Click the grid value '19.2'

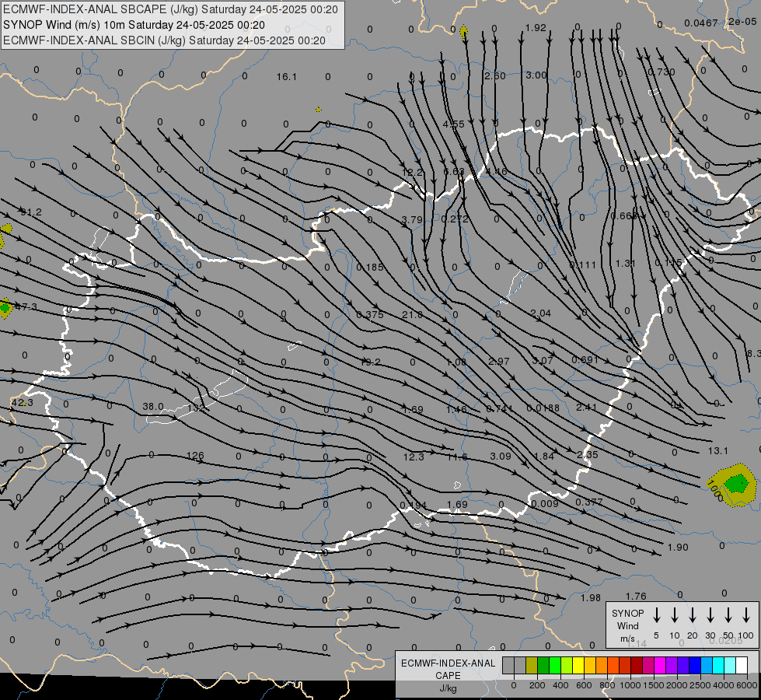click(370, 362)
